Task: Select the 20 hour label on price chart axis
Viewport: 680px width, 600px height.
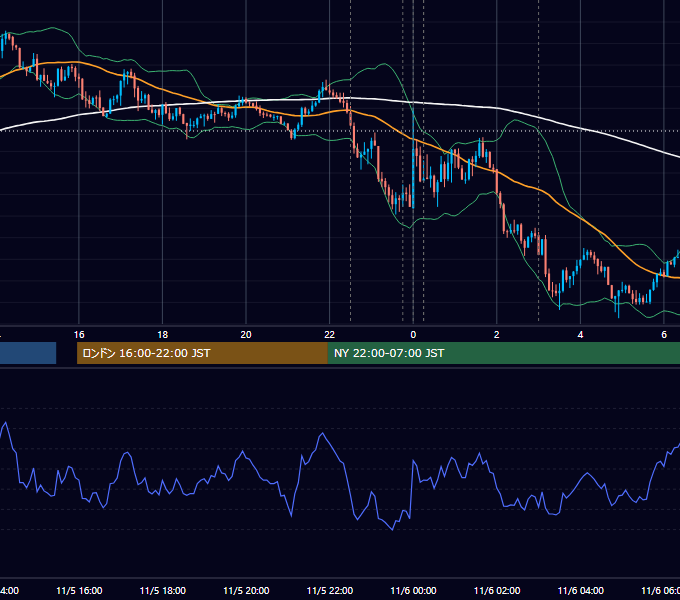Action: tap(246, 335)
